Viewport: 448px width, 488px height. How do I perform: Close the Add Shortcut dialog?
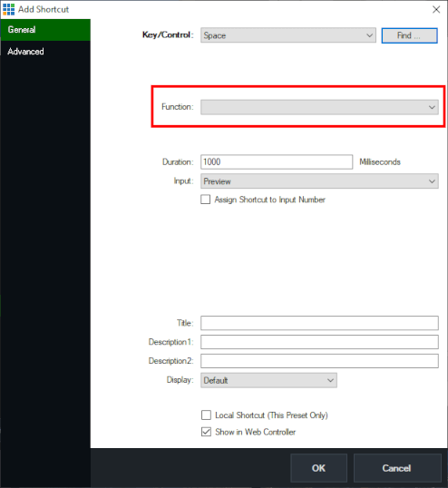click(x=436, y=9)
